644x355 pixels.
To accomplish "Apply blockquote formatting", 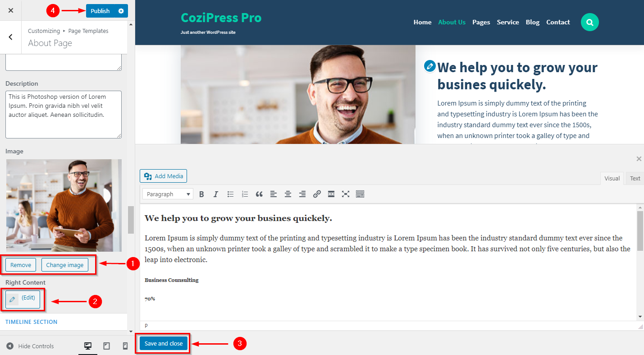I will coord(259,194).
